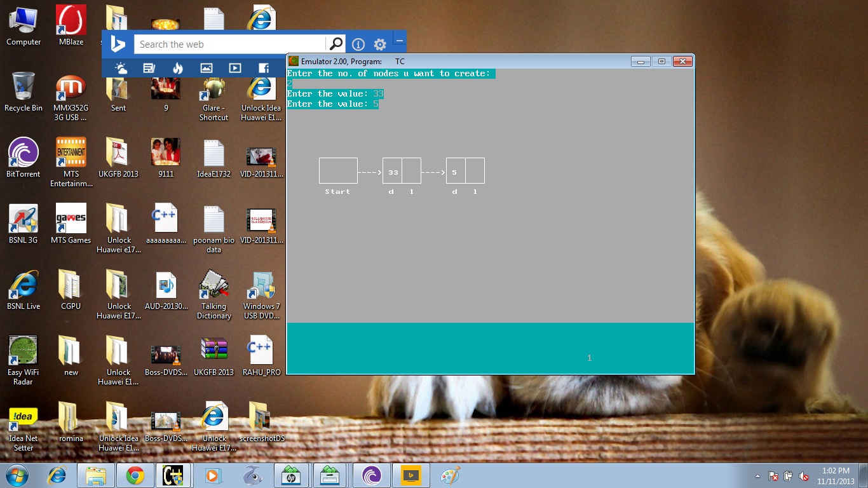The width and height of the screenshot is (868, 488).
Task: Open Bing bar settings gear
Action: point(380,44)
